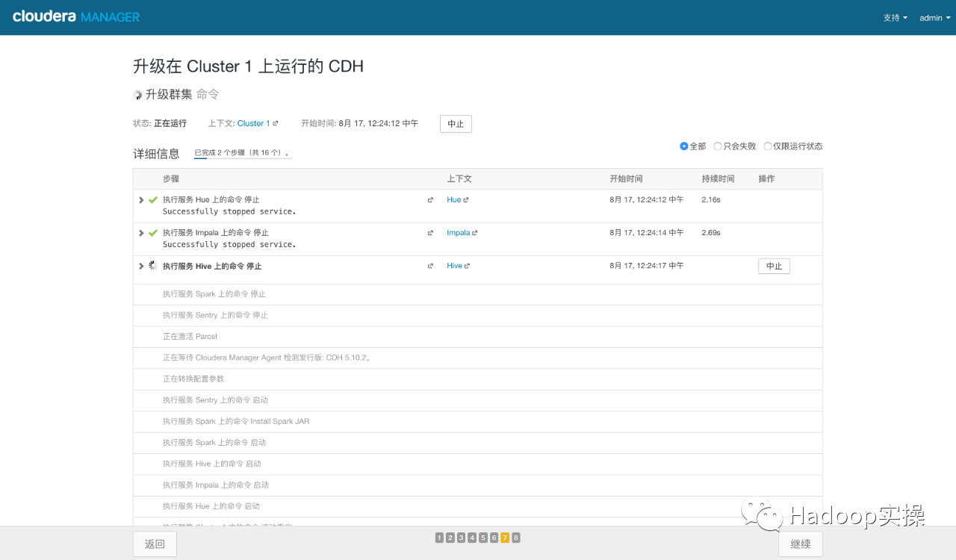Click the external link icon next to Hive
Viewport: 956px width, 560px height.
coord(467,266)
